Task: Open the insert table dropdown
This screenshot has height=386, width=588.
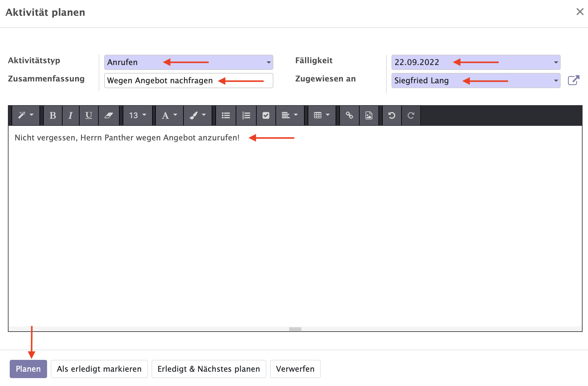Action: pos(322,115)
